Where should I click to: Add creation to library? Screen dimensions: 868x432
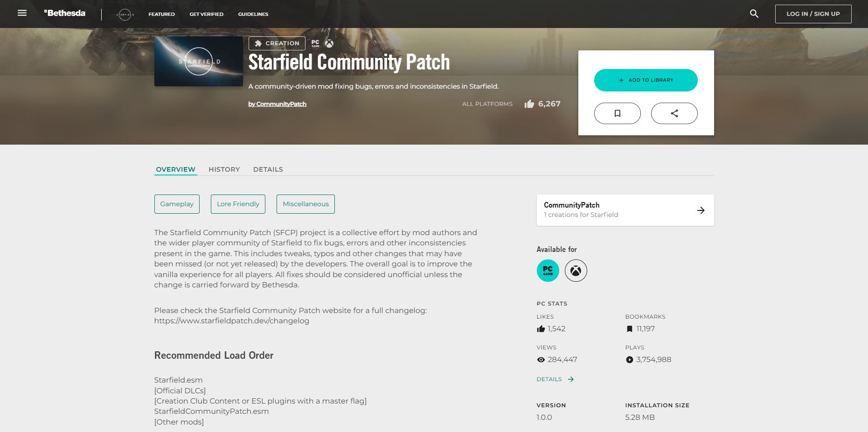646,80
